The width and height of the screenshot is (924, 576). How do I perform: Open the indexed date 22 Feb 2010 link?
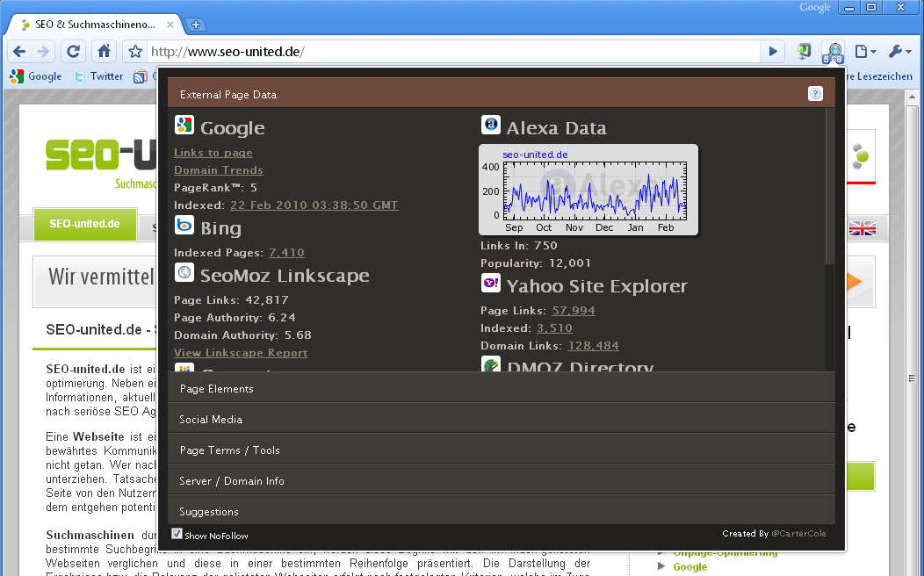tap(314, 205)
